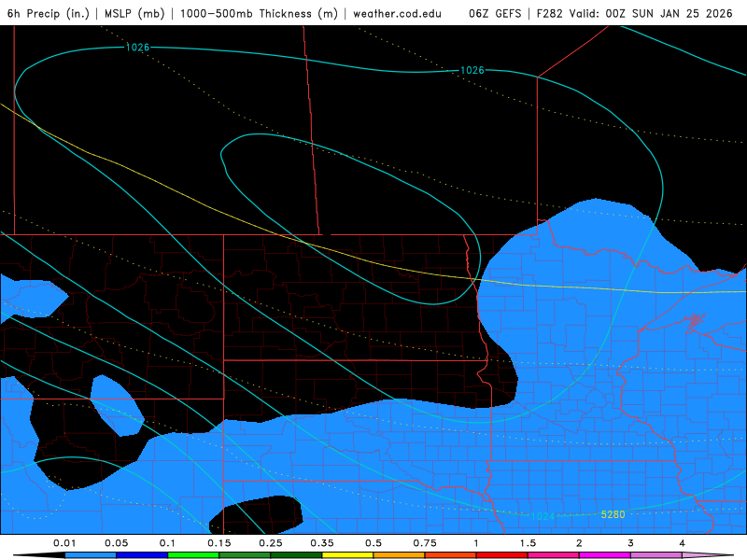Click the easternmost '1026' isobar label
This screenshot has width=747, height=560.
(472, 71)
